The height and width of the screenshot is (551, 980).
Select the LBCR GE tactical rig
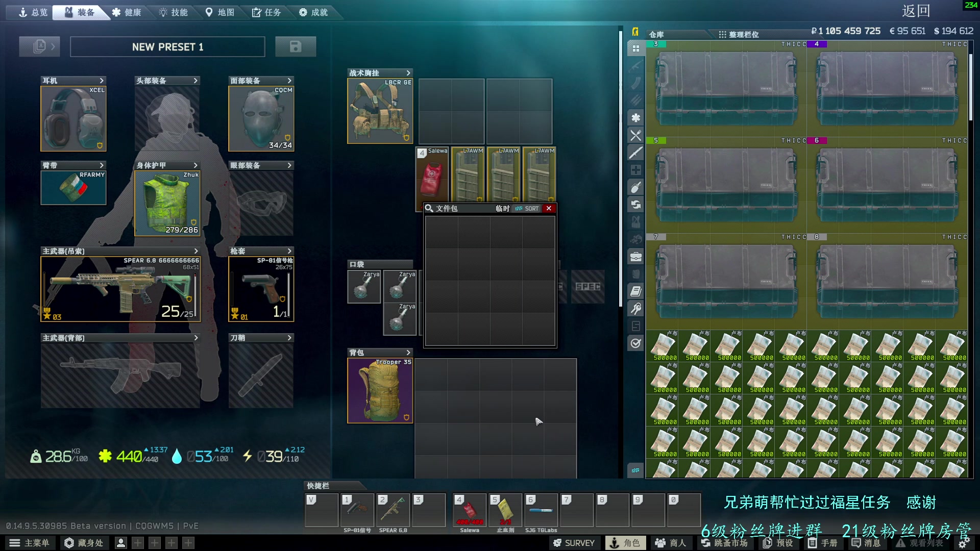point(380,111)
